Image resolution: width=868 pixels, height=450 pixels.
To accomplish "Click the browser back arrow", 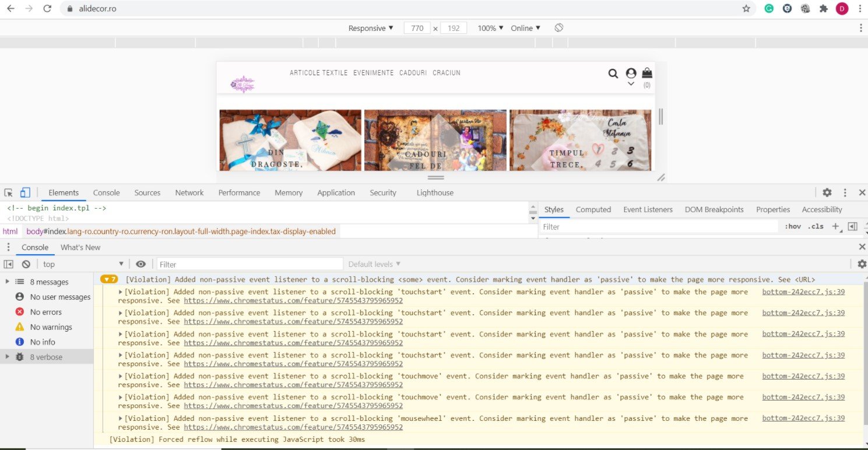I will click(x=10, y=9).
